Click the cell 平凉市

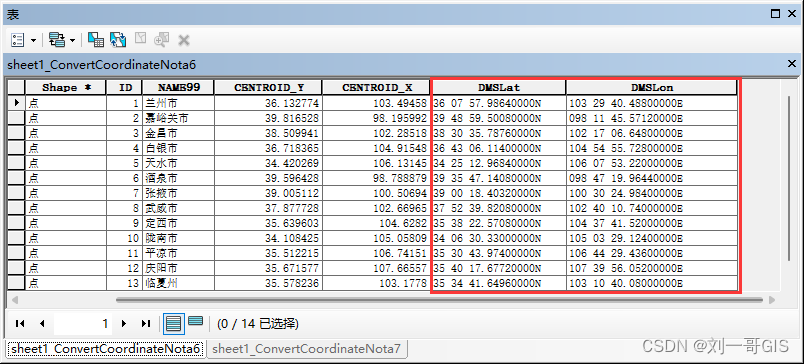coord(178,253)
